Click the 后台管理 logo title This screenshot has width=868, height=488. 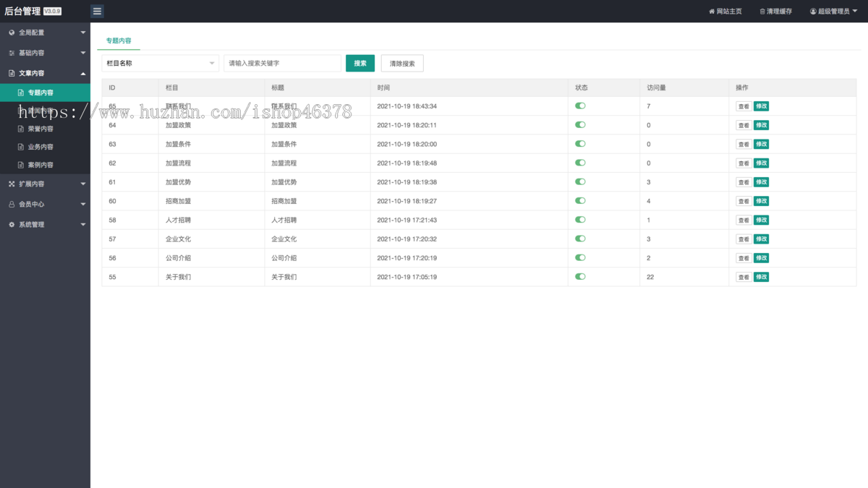22,11
